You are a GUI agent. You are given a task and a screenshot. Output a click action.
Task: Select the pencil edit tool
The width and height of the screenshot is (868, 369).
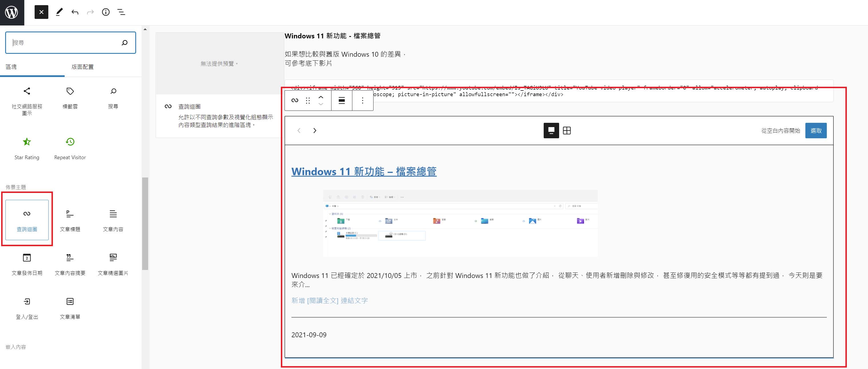59,12
